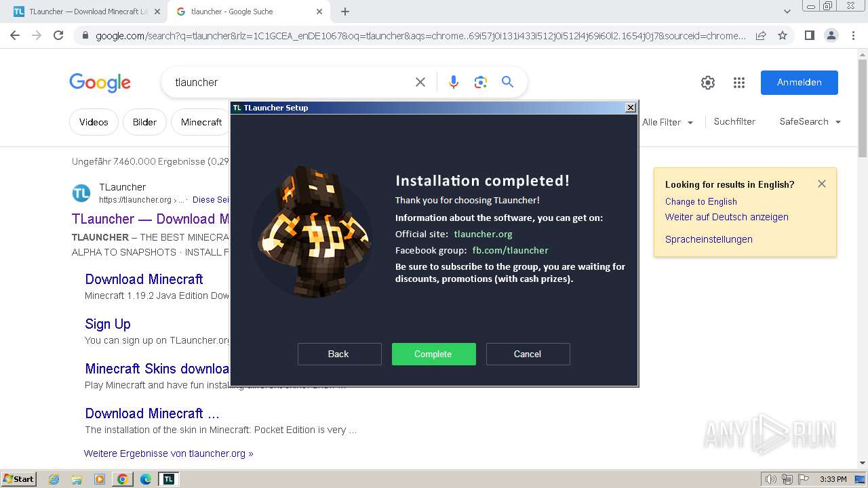Image resolution: width=868 pixels, height=488 pixels.
Task: Open the Download Minecraft sitelink
Action: click(144, 279)
